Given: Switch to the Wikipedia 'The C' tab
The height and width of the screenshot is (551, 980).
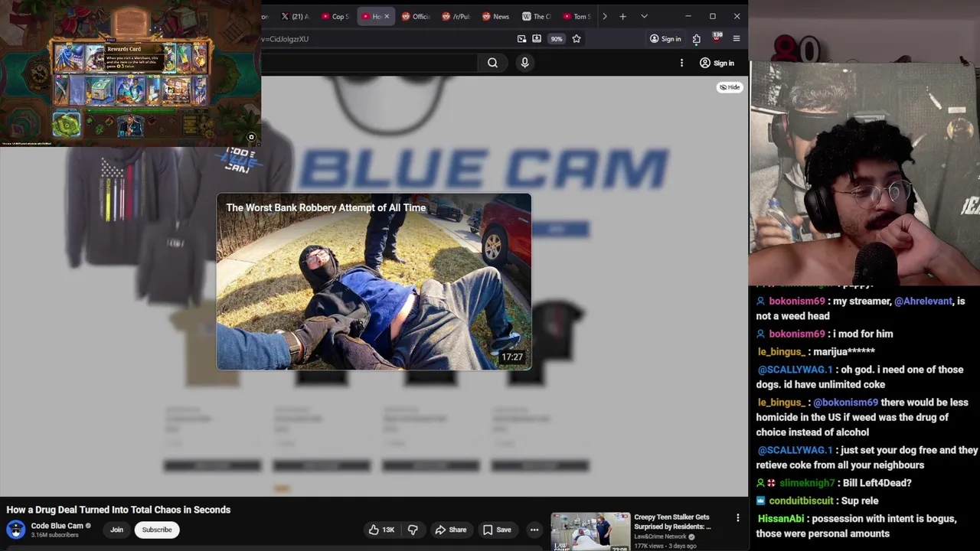Looking at the screenshot, I should (x=537, y=16).
